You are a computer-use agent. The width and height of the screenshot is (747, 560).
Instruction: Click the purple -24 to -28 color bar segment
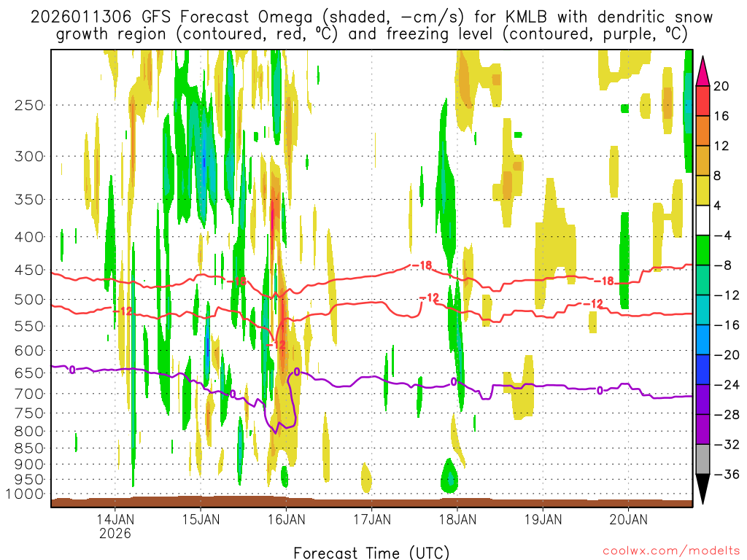pyautogui.click(x=703, y=400)
